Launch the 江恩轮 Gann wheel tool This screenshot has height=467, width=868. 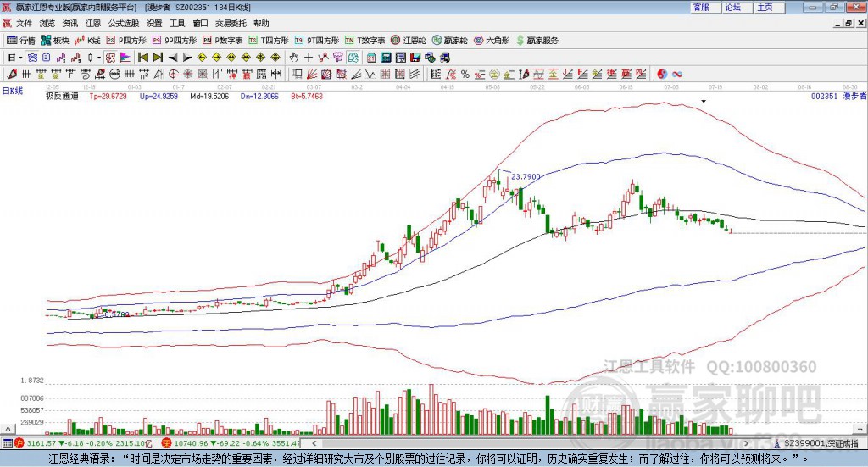409,41
